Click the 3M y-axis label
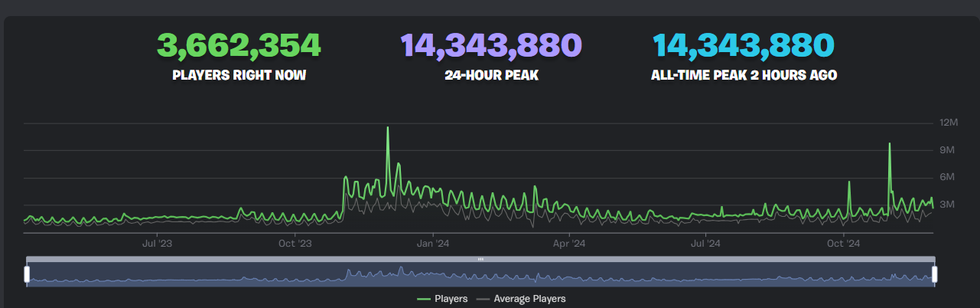Screen dimensions: 980x308 tap(948, 205)
